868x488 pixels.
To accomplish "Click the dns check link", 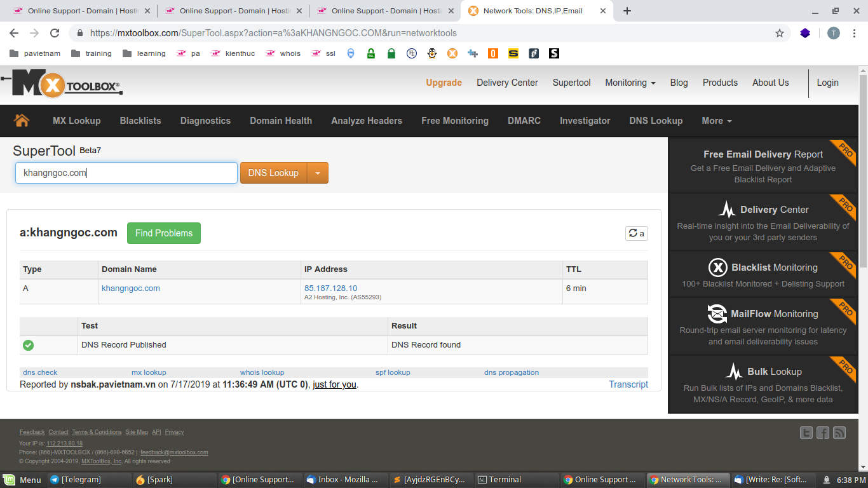I will pyautogui.click(x=40, y=372).
